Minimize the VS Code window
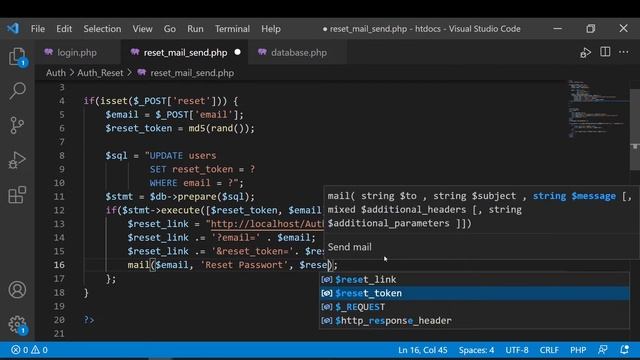Image resolution: width=640 pixels, height=360 pixels. (x=558, y=29)
